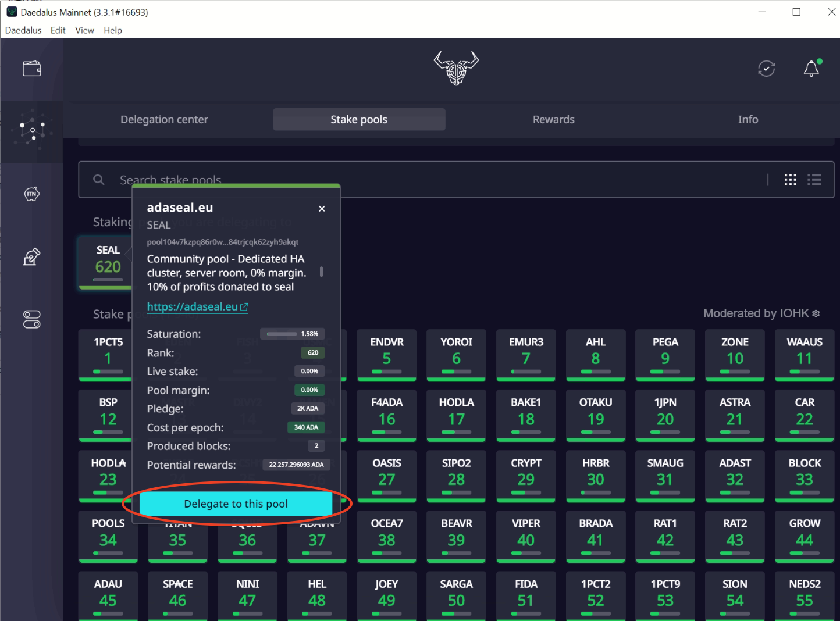Viewport: 840px width, 621px height.
Task: Select the SIPO2 pool ranked 28
Action: point(456,476)
